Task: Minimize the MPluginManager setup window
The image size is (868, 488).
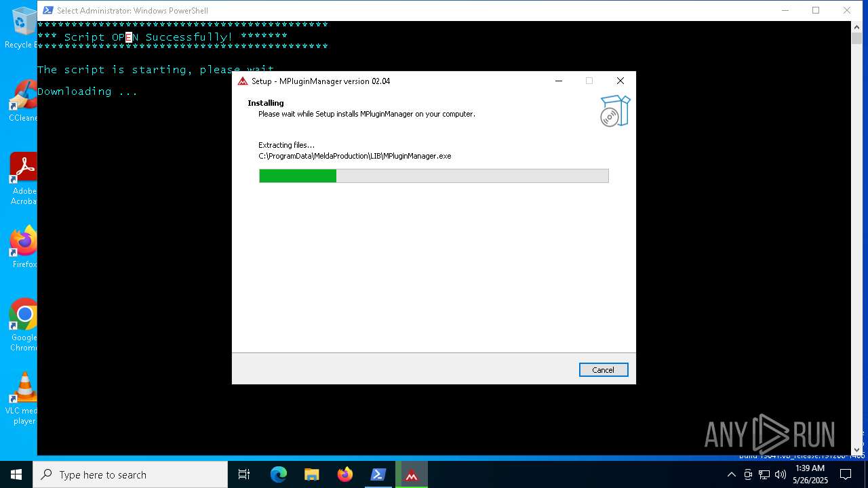Action: (x=559, y=81)
